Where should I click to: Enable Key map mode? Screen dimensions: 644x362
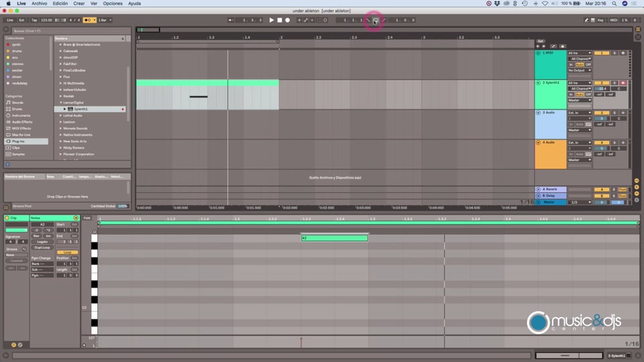[600, 19]
